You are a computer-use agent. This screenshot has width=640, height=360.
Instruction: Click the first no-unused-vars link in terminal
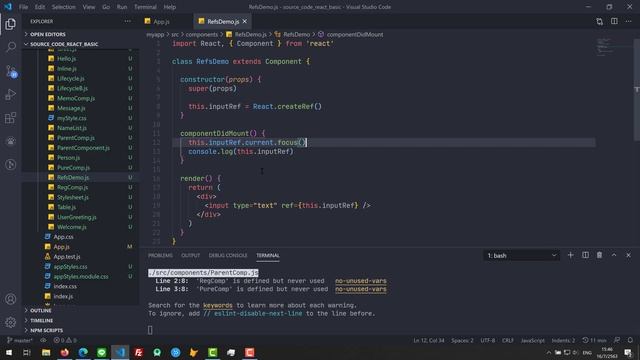tap(361, 281)
